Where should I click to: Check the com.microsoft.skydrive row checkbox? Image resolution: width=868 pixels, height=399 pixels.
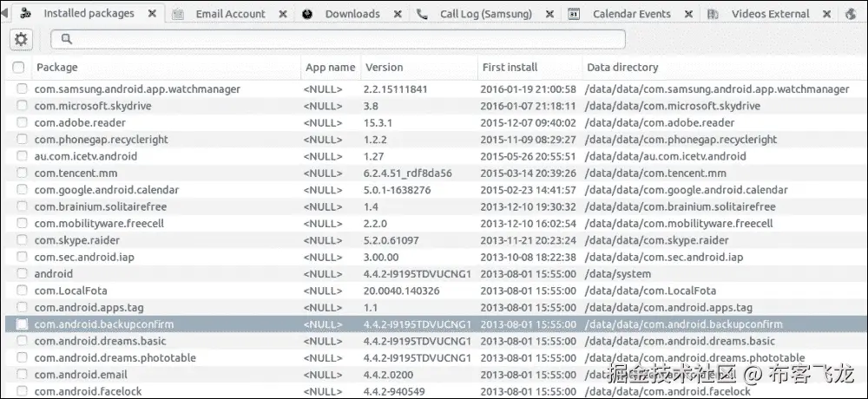coord(22,106)
